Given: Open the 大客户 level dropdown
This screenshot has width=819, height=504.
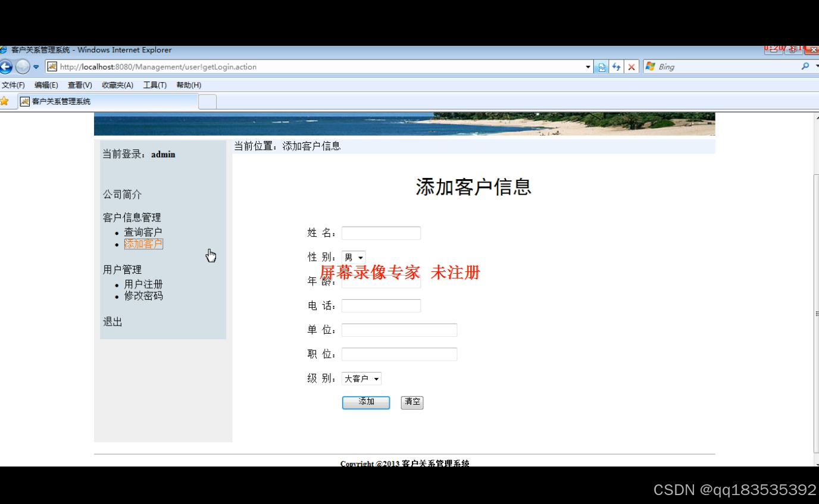Looking at the screenshot, I should coord(361,378).
